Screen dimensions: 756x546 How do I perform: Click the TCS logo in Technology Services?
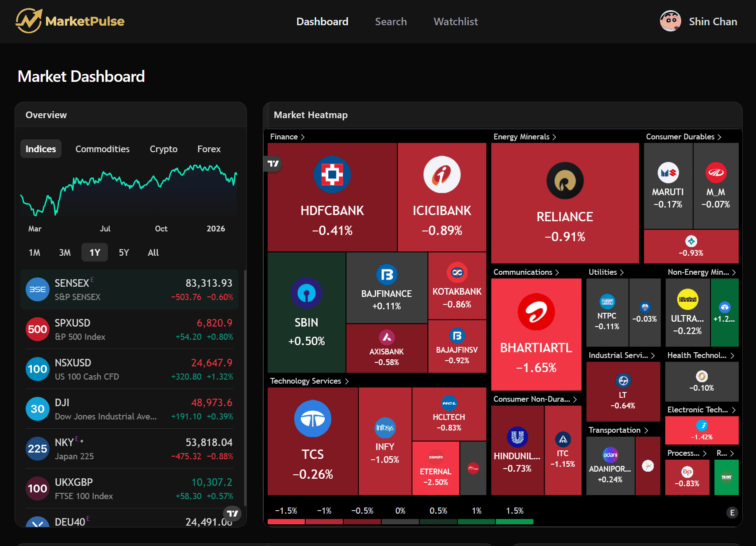pos(313,418)
